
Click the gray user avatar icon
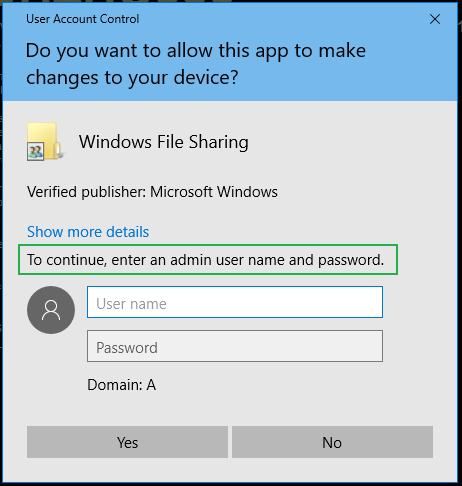tap(51, 310)
